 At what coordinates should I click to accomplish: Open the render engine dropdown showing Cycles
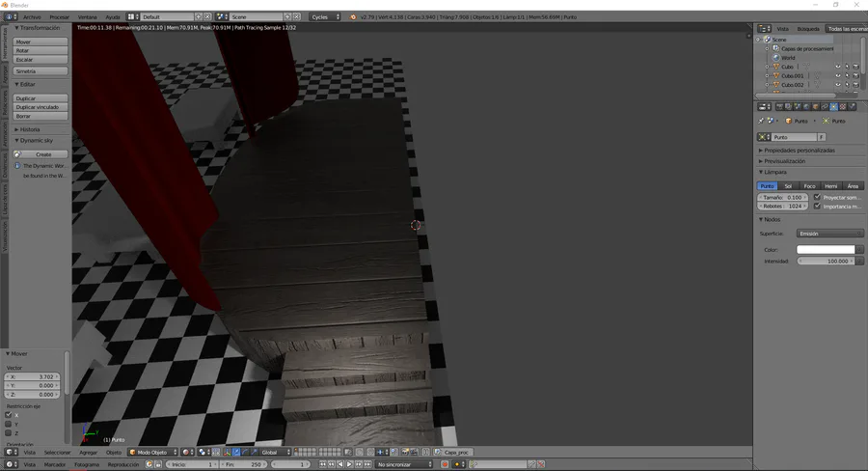click(x=325, y=17)
